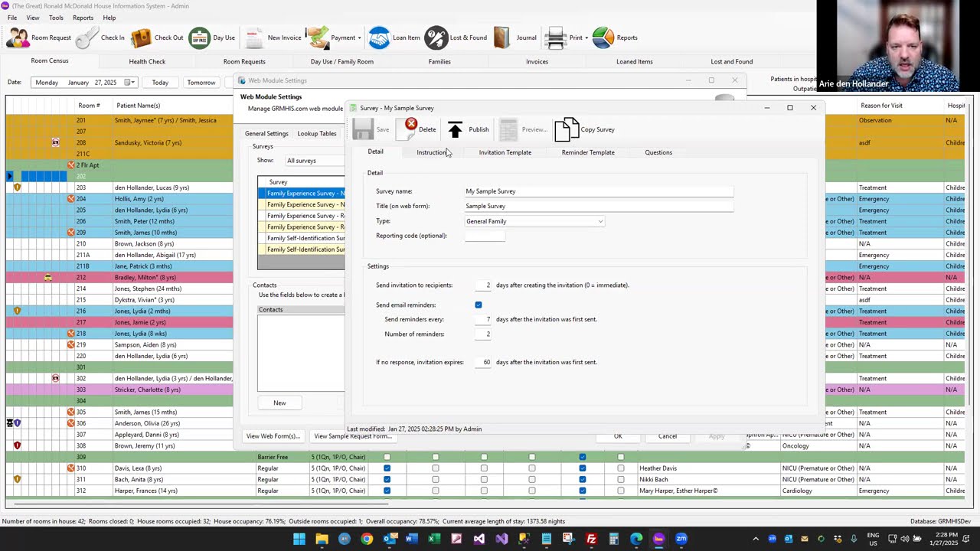
Task: Select patient Sandusky, Victoria (7 yrs)
Action: (149, 142)
